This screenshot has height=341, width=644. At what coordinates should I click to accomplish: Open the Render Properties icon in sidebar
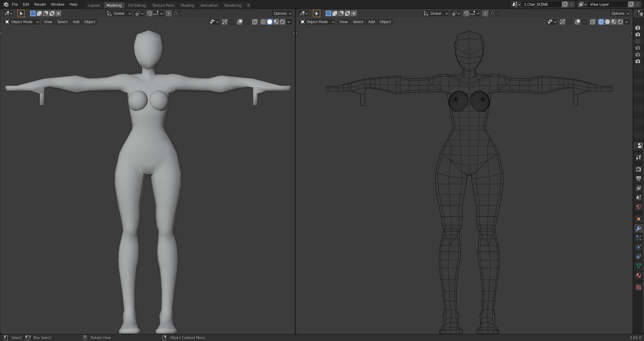pyautogui.click(x=638, y=169)
